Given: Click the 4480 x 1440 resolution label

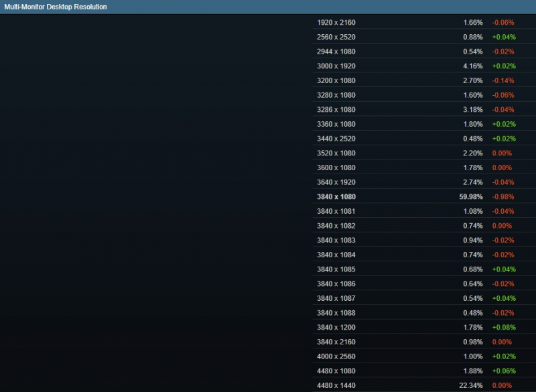Looking at the screenshot, I should pos(336,385).
